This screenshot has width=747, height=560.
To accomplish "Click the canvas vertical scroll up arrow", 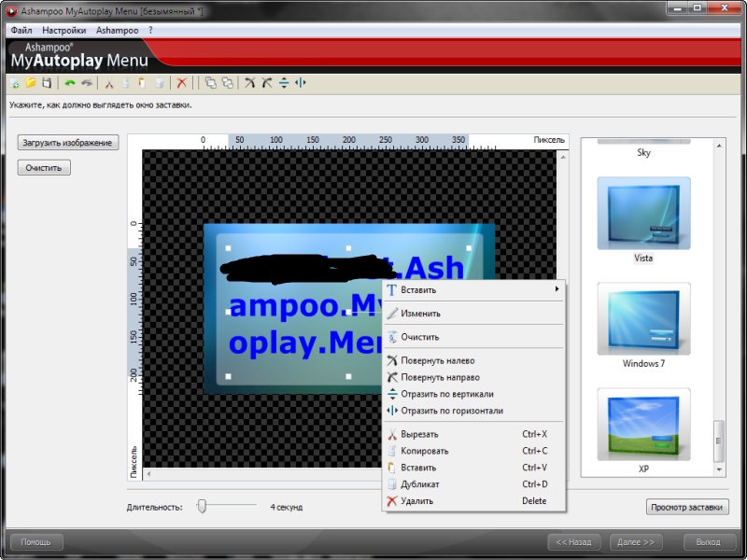I will (x=563, y=157).
